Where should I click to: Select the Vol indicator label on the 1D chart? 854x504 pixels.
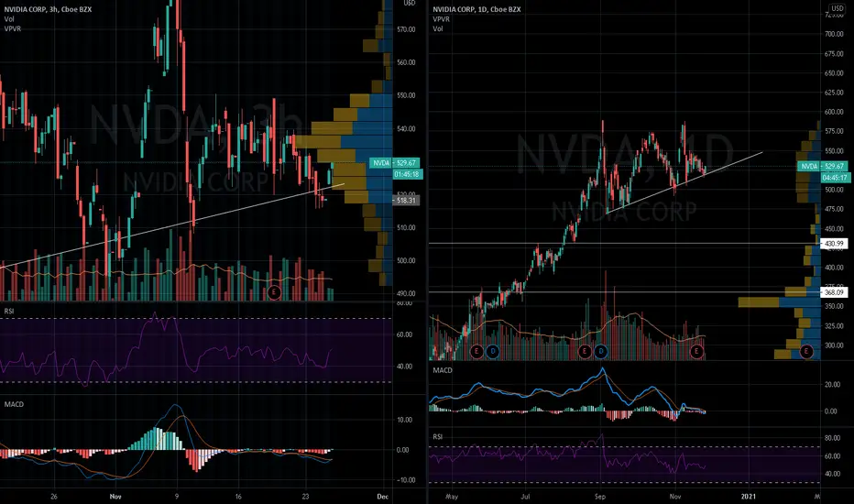click(438, 28)
